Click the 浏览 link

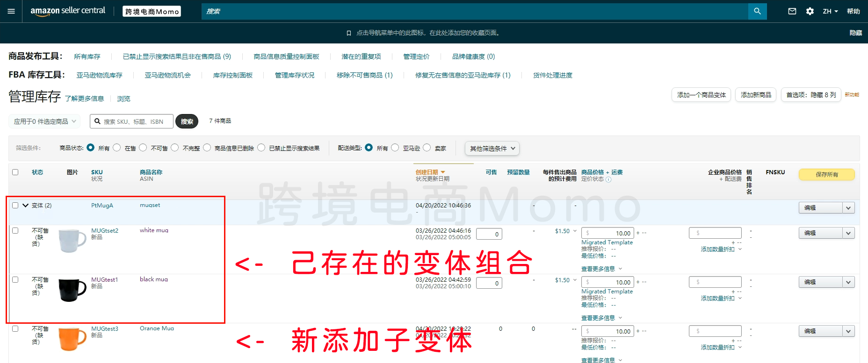click(x=123, y=99)
